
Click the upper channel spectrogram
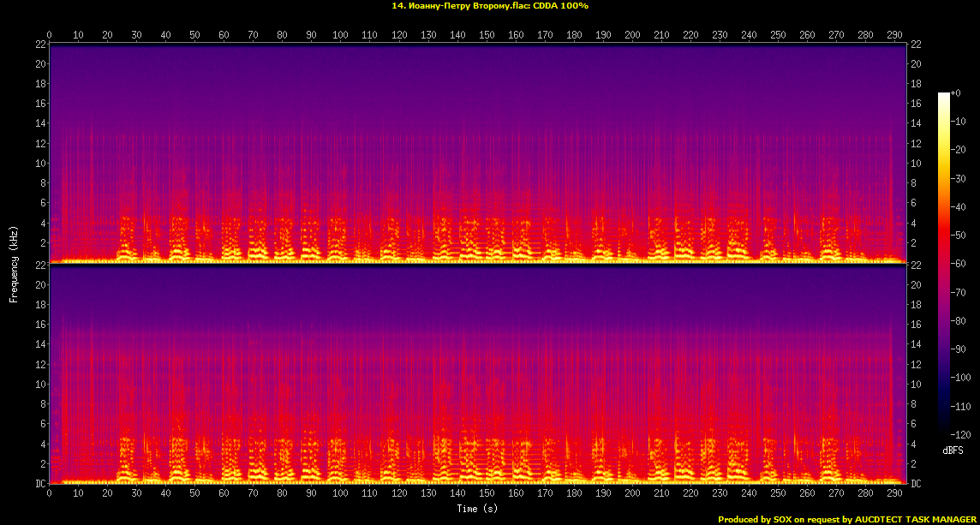pos(478,154)
